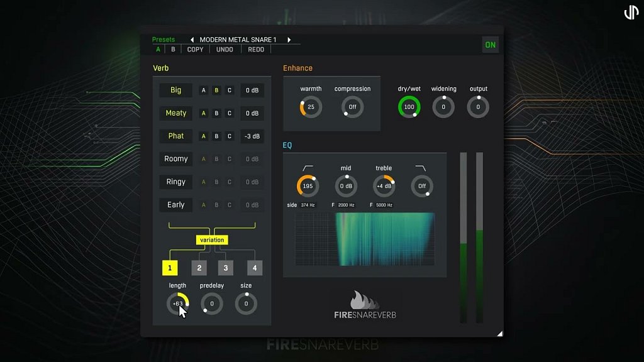The width and height of the screenshot is (644, 362).
Task: Click the Big level field showing 0 dB
Action: [252, 90]
